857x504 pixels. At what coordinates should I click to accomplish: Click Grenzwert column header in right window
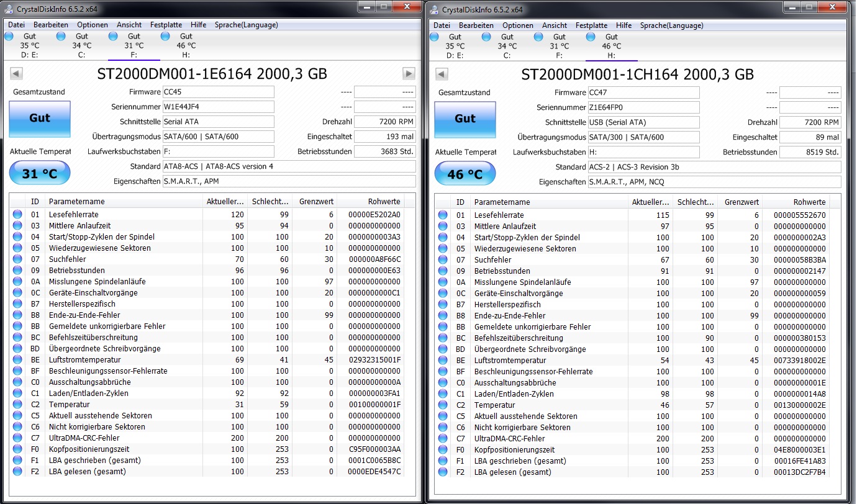point(740,202)
